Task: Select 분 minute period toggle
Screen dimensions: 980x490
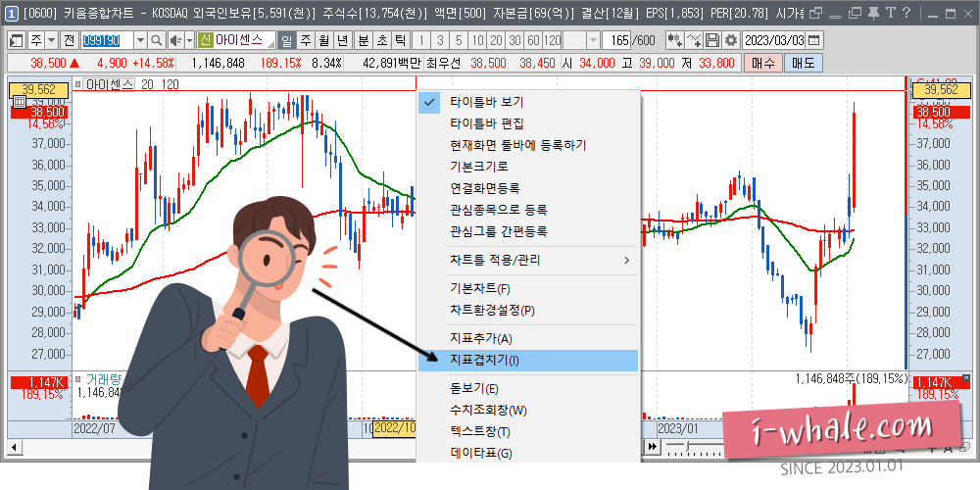Action: 364,41
